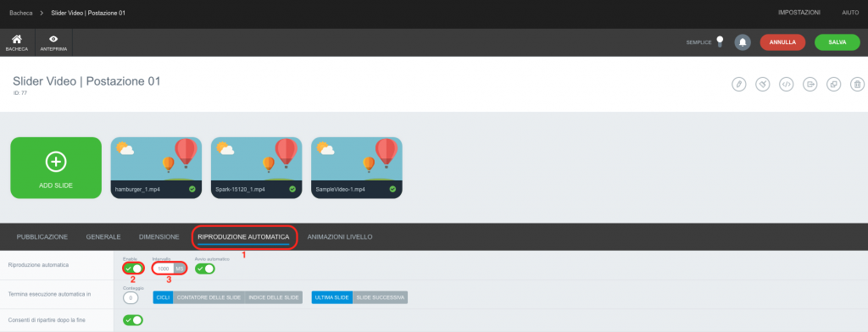The image size is (868, 332).
Task: Open the embed code icon
Action: pos(786,84)
